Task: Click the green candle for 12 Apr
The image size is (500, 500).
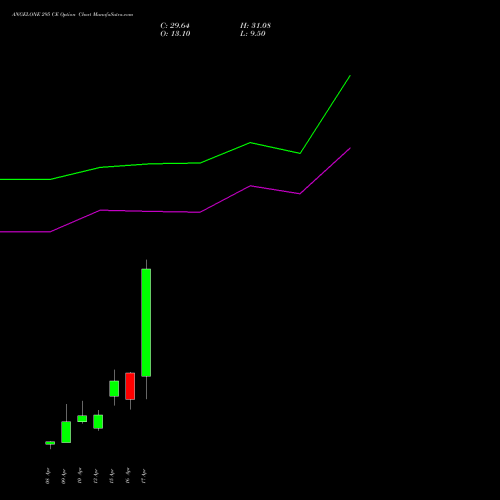Action: pos(98,422)
